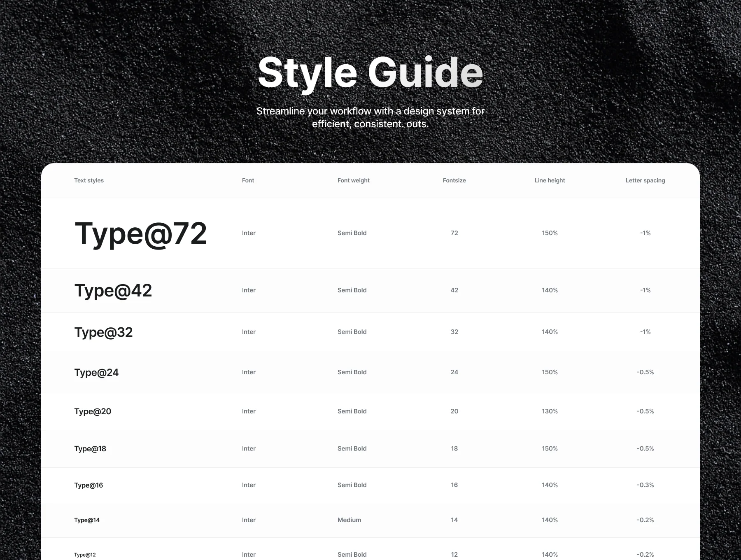Click the -0.5% letter spacing for Type@18
This screenshot has height=560, width=741.
click(x=645, y=449)
